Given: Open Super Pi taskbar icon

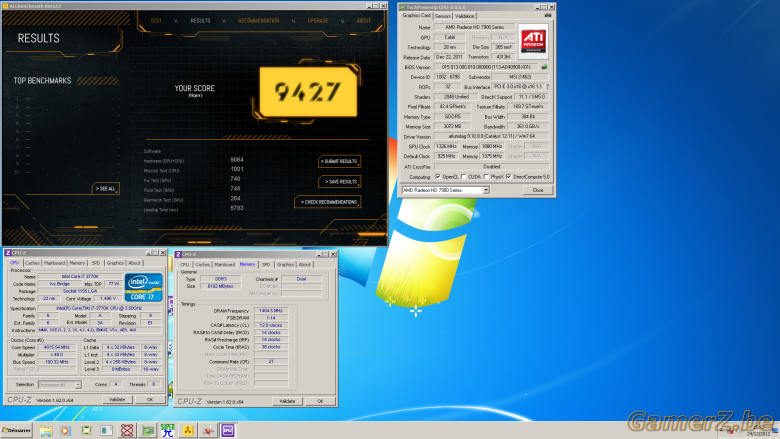Looking at the screenshot, I should coord(168,431).
